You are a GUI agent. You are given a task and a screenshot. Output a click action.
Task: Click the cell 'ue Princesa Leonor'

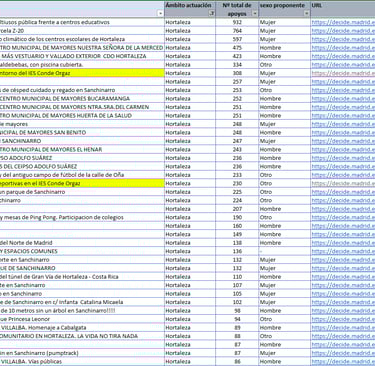(x=82, y=319)
